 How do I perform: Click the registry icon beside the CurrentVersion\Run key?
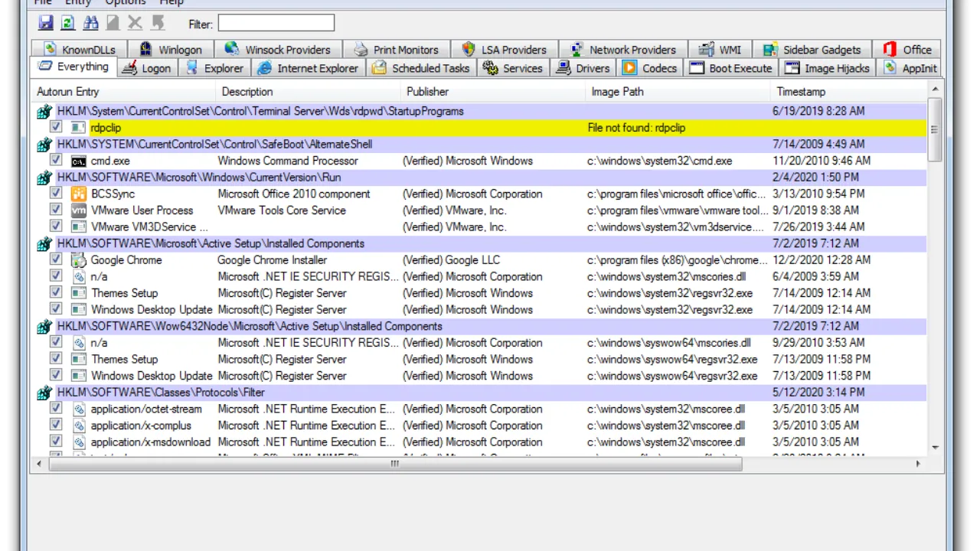pos(44,178)
